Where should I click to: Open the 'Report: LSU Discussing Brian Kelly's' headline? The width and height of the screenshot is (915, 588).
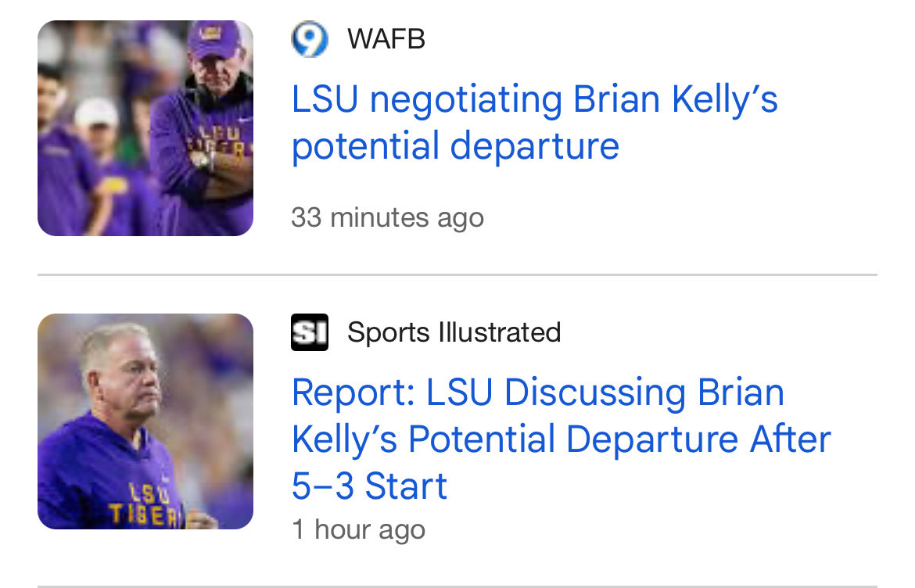[562, 439]
